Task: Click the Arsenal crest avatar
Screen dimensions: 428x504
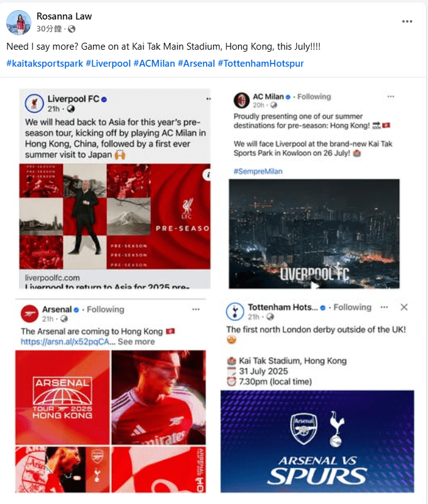Action: [30, 313]
